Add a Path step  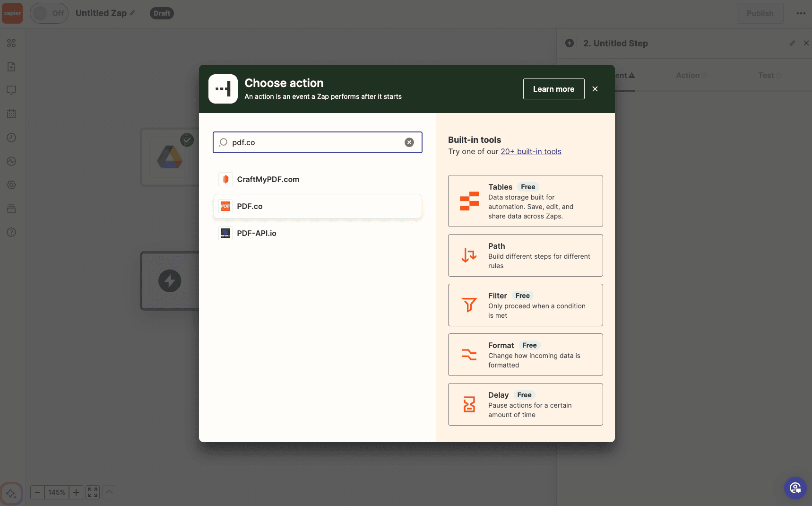click(525, 255)
